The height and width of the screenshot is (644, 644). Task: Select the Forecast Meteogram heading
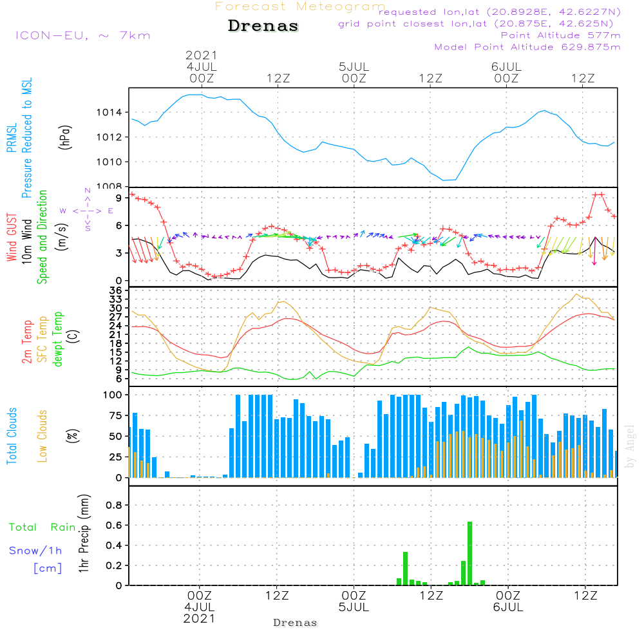pyautogui.click(x=300, y=6)
